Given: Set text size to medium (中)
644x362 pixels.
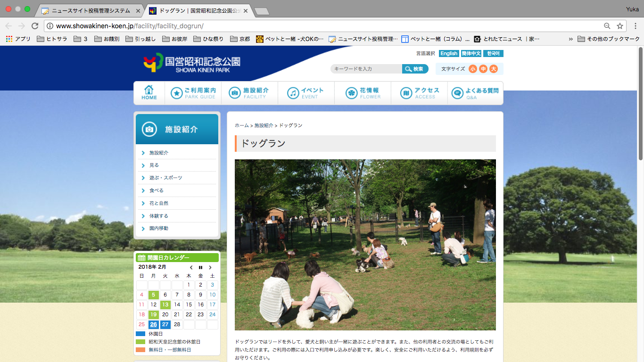Looking at the screenshot, I should click(x=483, y=69).
